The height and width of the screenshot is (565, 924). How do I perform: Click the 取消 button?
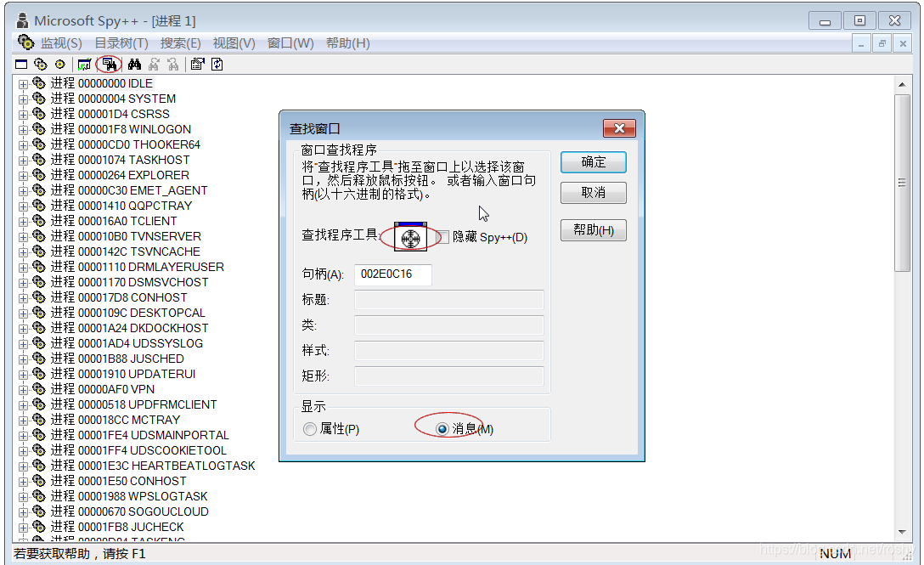tap(594, 193)
